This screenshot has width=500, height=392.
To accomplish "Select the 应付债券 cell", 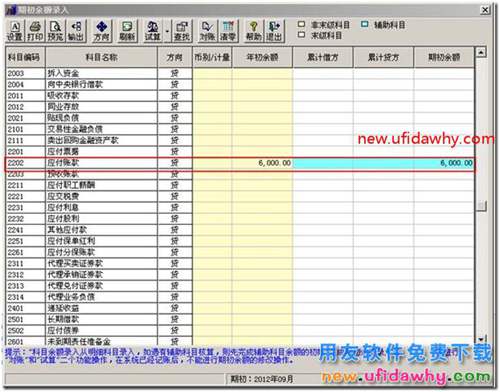I will [x=102, y=331].
